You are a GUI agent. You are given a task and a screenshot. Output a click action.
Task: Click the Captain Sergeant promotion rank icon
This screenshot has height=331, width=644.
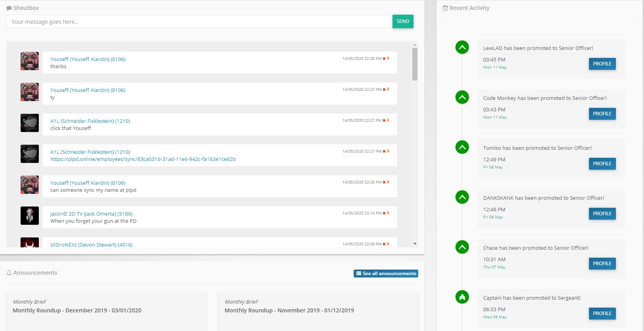click(x=462, y=297)
